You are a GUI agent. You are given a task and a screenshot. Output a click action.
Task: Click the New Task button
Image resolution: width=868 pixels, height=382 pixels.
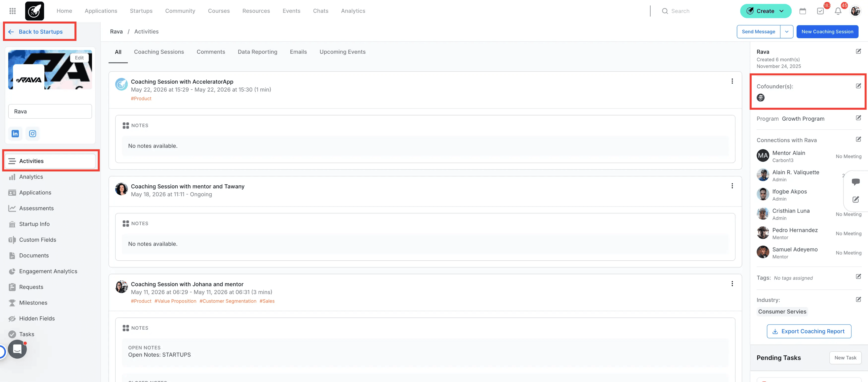(x=845, y=357)
